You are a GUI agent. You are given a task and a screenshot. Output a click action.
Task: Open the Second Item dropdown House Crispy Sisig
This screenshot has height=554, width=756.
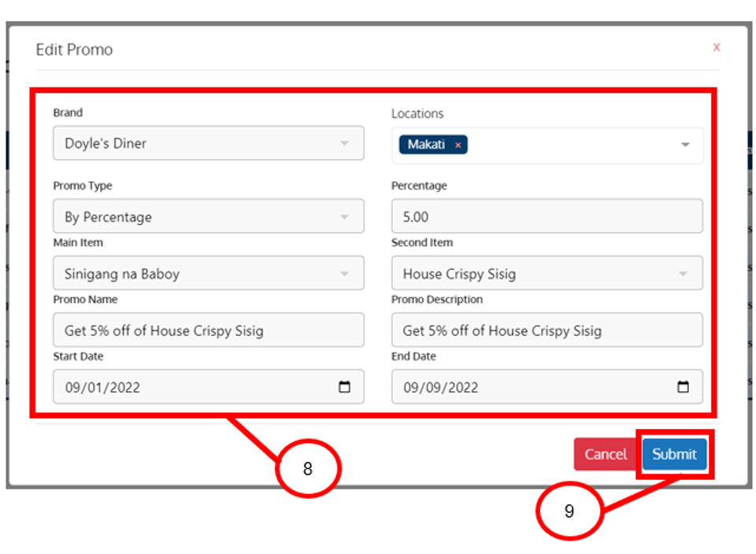click(x=547, y=273)
